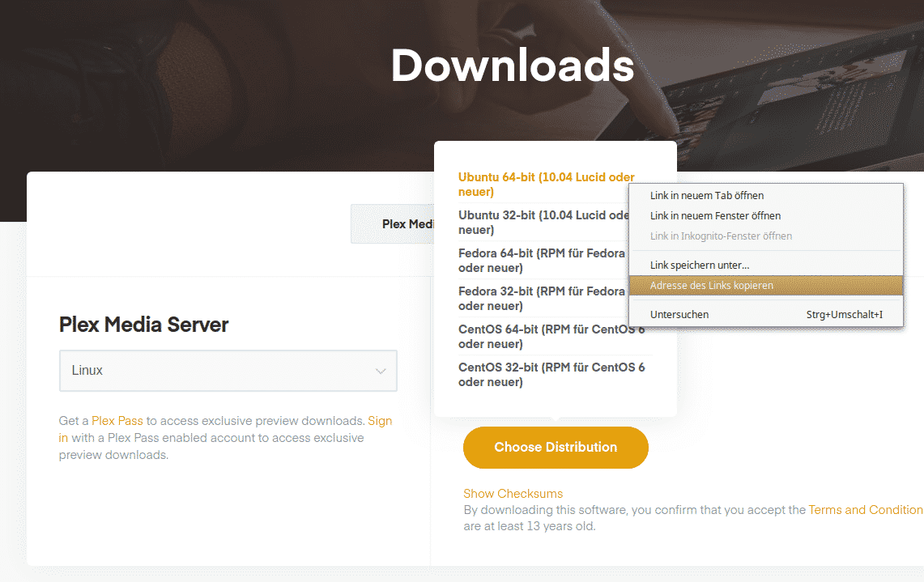Open the Terms and Conditions link

click(x=865, y=510)
